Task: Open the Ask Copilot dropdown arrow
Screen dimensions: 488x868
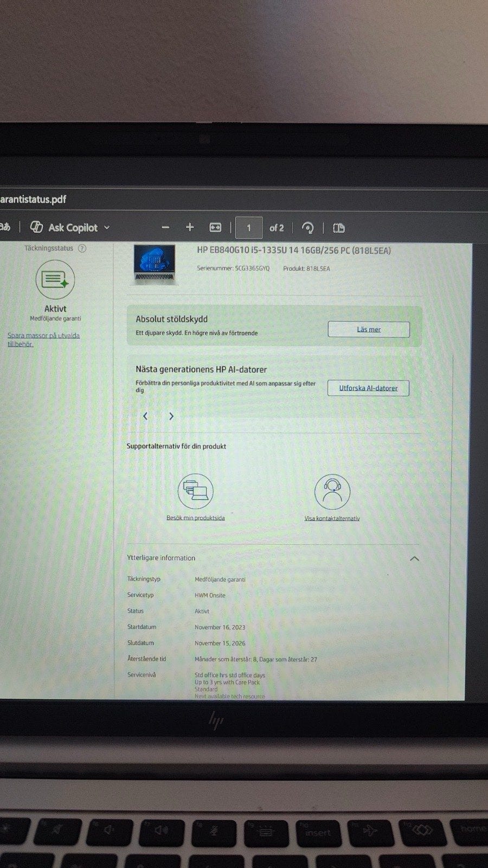Action: (107, 228)
